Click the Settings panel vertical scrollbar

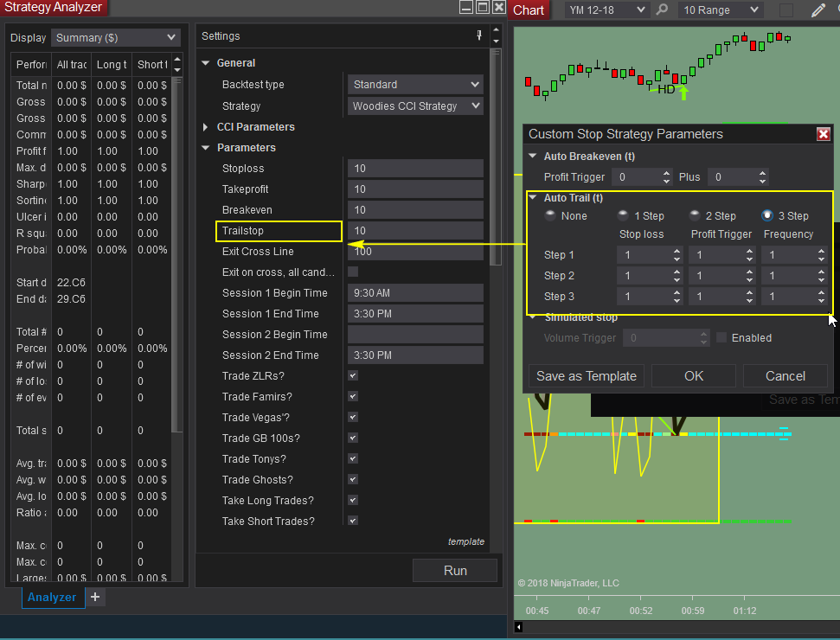496,157
